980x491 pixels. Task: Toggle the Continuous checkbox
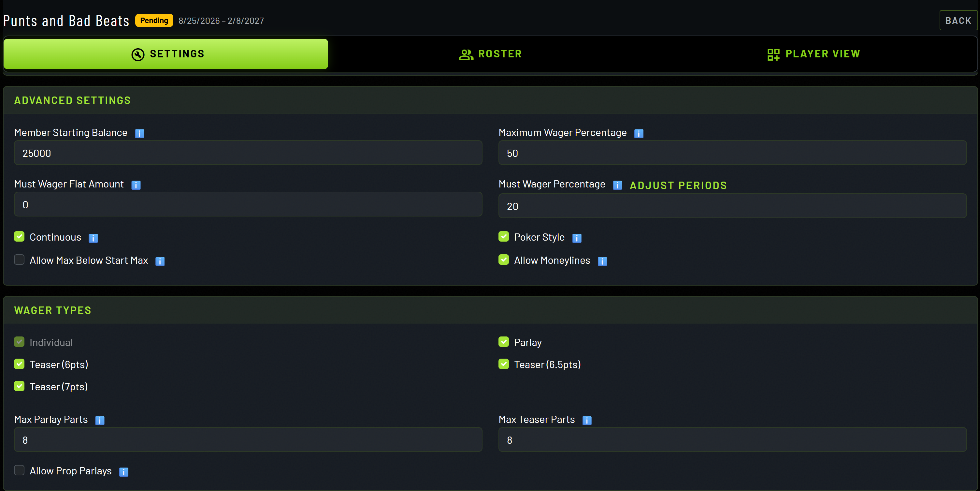(x=20, y=237)
